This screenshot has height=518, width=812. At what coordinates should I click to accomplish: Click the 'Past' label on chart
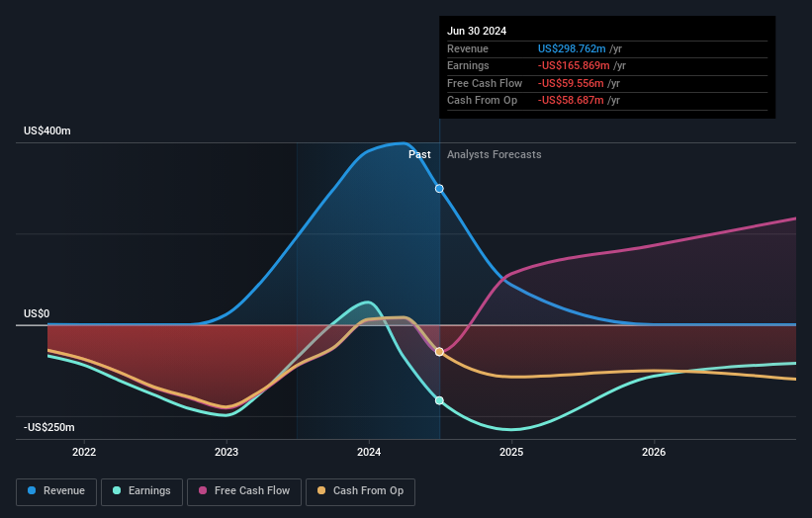pyautogui.click(x=419, y=154)
